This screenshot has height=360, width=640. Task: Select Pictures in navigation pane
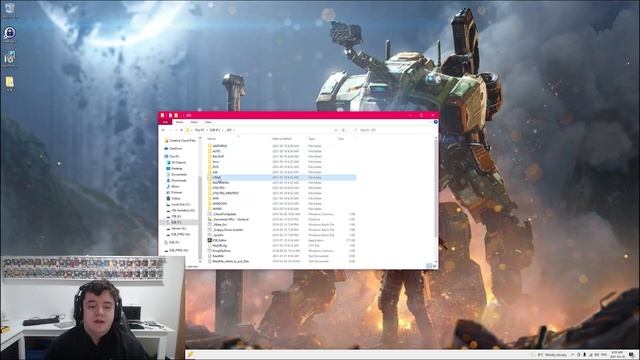[176, 192]
